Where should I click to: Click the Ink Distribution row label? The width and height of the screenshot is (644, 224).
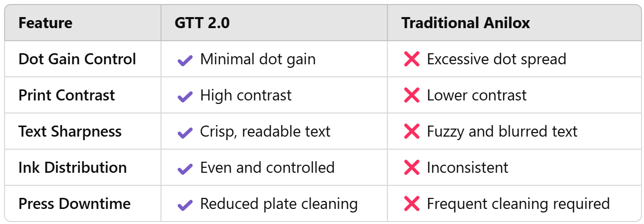[72, 168]
